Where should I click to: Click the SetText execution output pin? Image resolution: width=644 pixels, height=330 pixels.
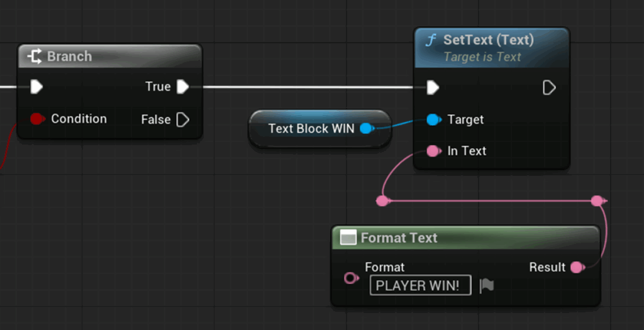coord(549,87)
